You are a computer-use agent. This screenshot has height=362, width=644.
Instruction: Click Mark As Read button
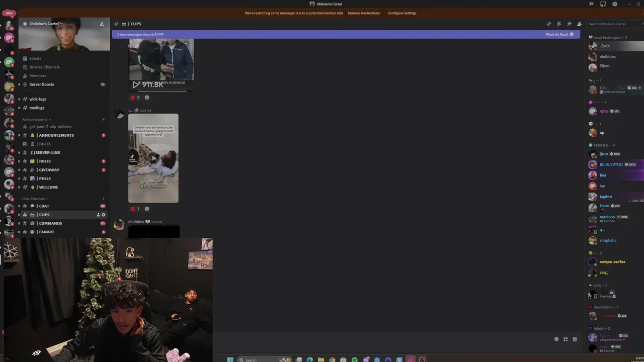559,34
